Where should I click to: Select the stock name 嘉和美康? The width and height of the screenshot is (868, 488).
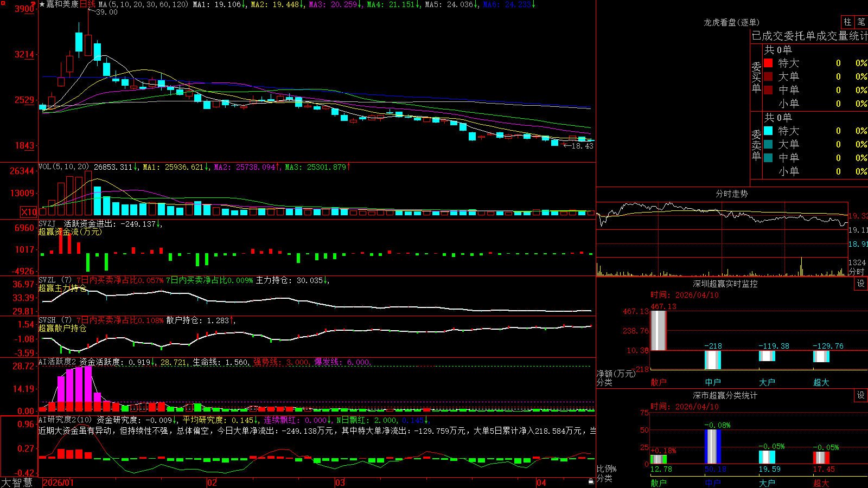[62, 4]
